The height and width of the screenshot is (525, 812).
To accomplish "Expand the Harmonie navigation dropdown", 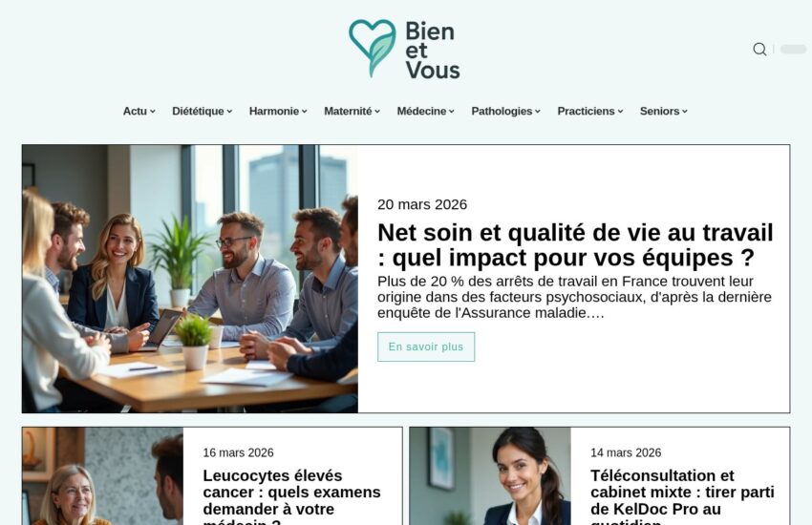I will click(x=278, y=112).
